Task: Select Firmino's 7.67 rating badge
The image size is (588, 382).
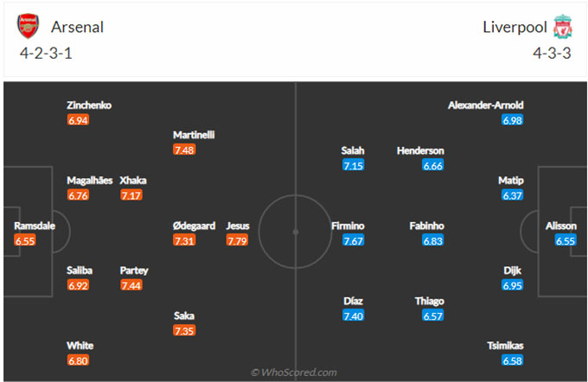Action: click(x=353, y=240)
